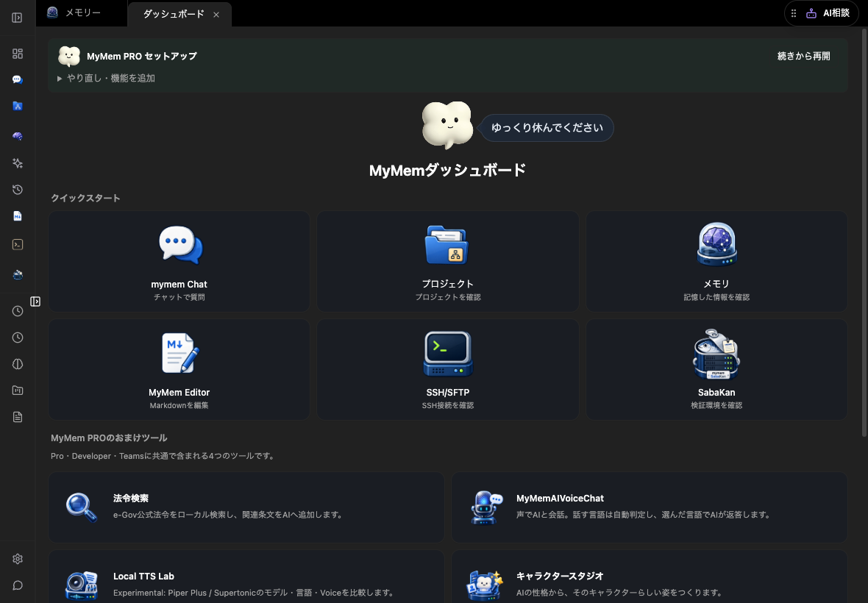Open the chat bubble icon in sidebar
The width and height of the screenshot is (868, 603).
click(x=18, y=79)
